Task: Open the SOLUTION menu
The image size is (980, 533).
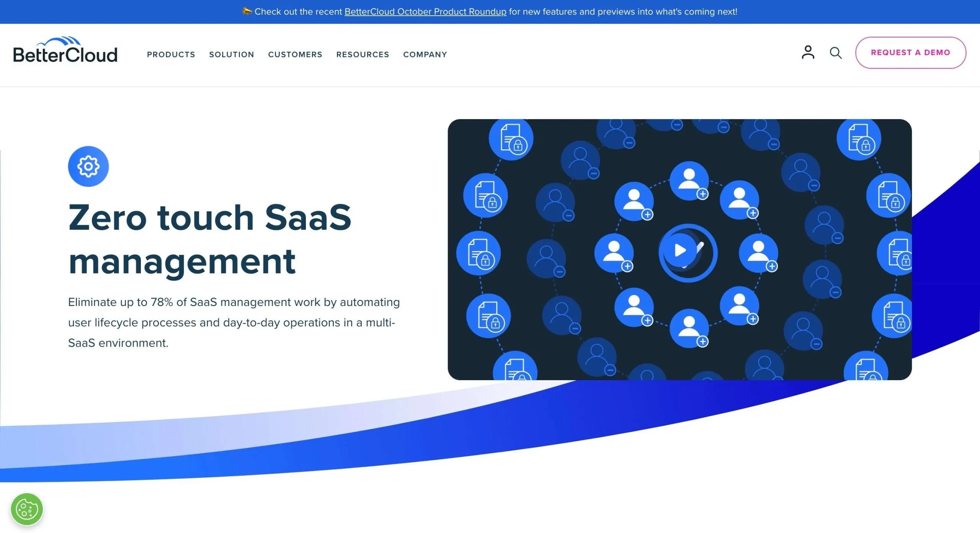Action: tap(232, 54)
